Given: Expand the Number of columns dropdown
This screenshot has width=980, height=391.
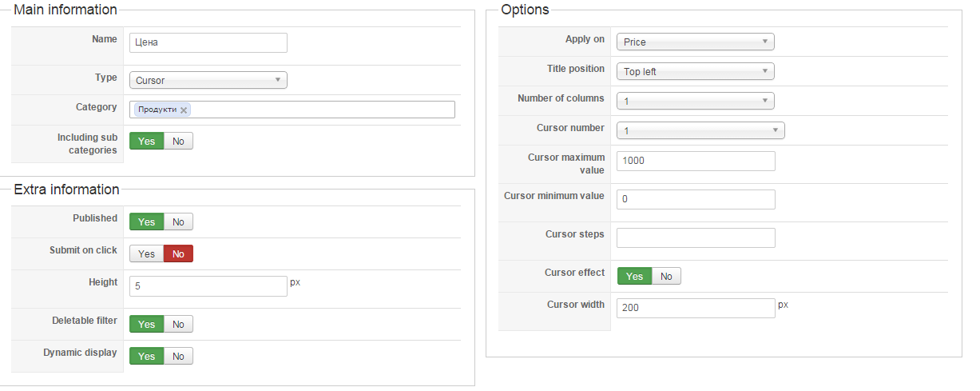Looking at the screenshot, I should 695,101.
